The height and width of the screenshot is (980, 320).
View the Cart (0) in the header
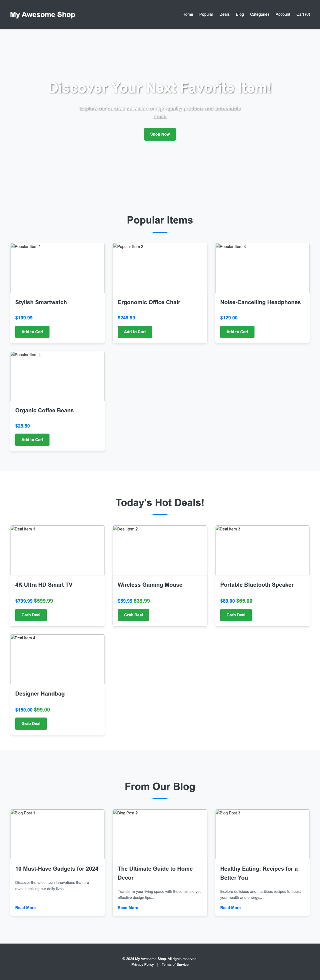[303, 14]
